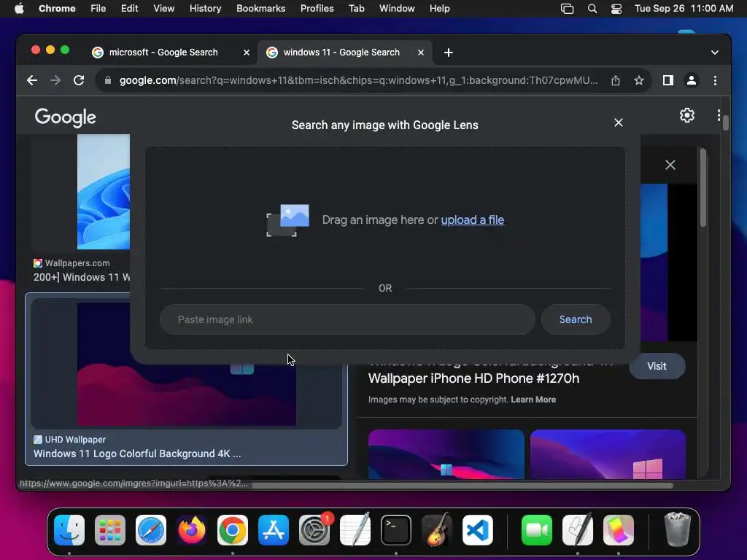Open Visual Studio Code from the dock
Screen dimensions: 747x560
(x=478, y=530)
